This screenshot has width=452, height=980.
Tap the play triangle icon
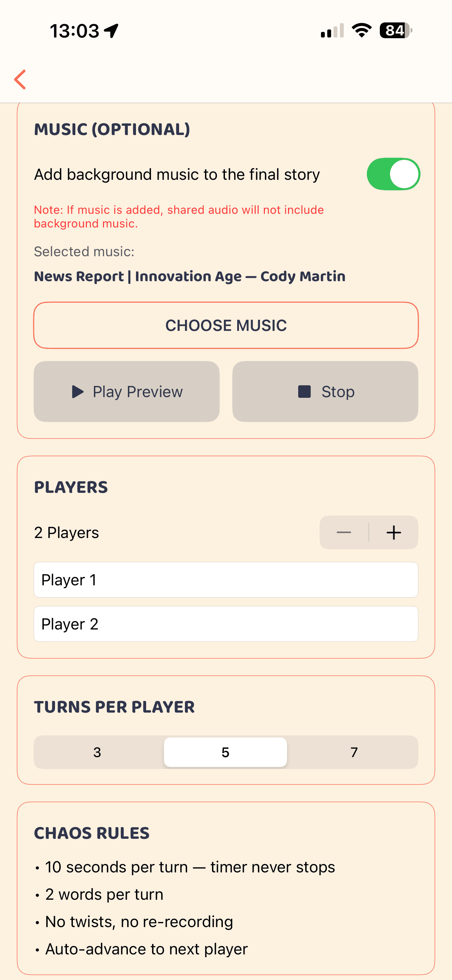[78, 392]
